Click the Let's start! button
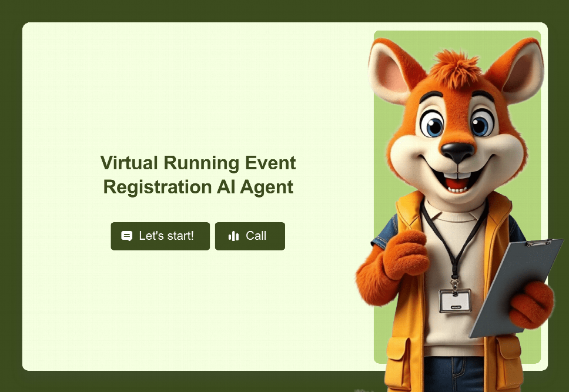 coord(160,236)
